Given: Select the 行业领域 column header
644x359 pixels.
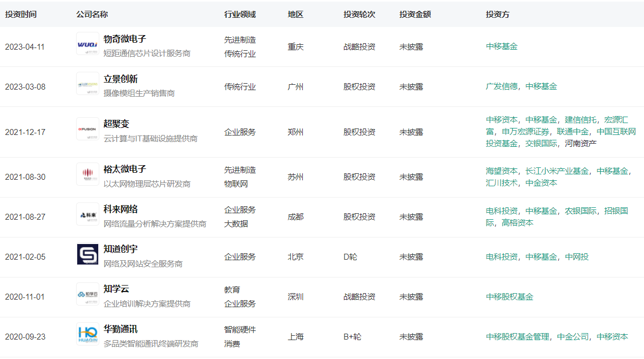Looking at the screenshot, I should pyautogui.click(x=240, y=15).
